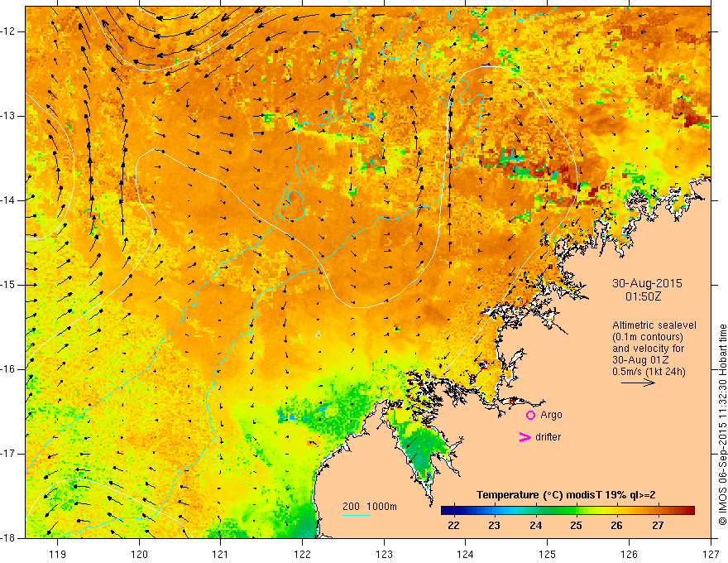Click the Argo legend text label

tap(551, 415)
